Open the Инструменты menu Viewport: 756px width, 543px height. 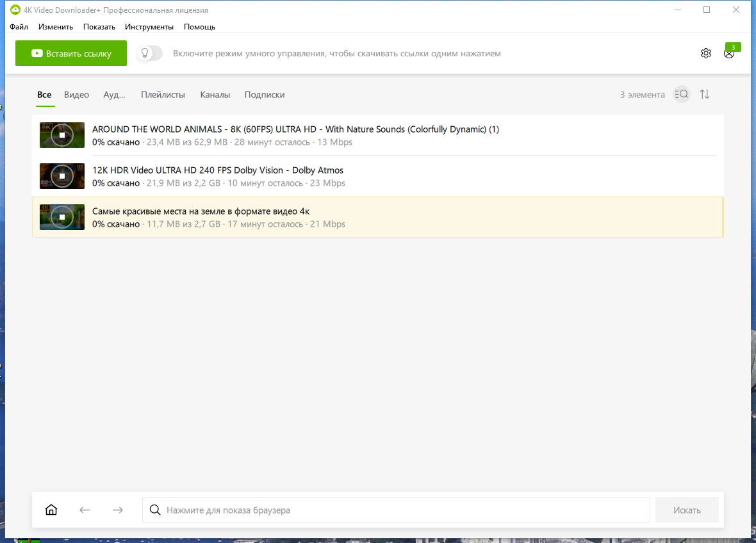coord(149,27)
